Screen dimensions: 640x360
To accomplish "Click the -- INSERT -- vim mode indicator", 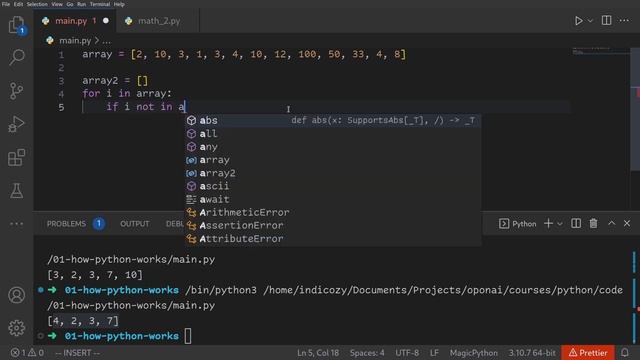I will [78, 353].
